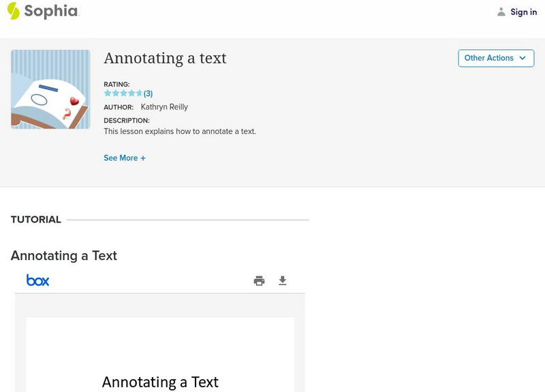Click the Box logo in the viewer

coord(37,280)
